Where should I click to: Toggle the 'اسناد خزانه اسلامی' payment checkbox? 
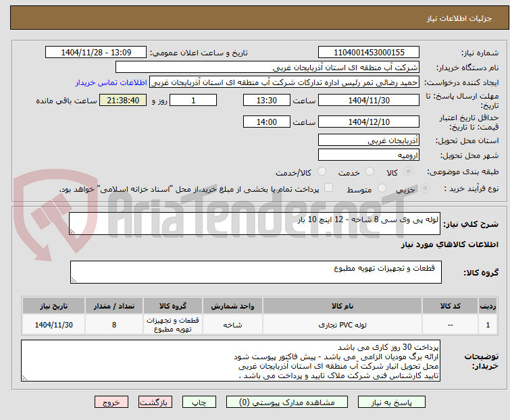pos(328,188)
